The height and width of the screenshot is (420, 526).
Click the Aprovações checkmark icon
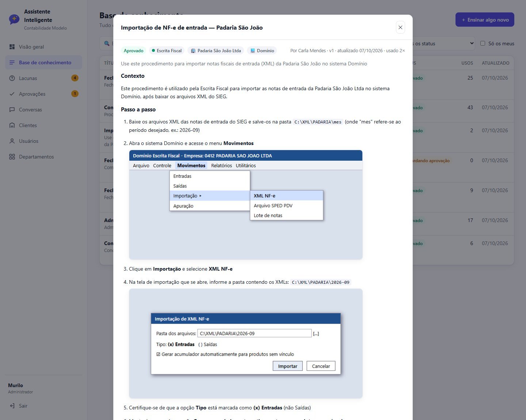[x=12, y=94]
